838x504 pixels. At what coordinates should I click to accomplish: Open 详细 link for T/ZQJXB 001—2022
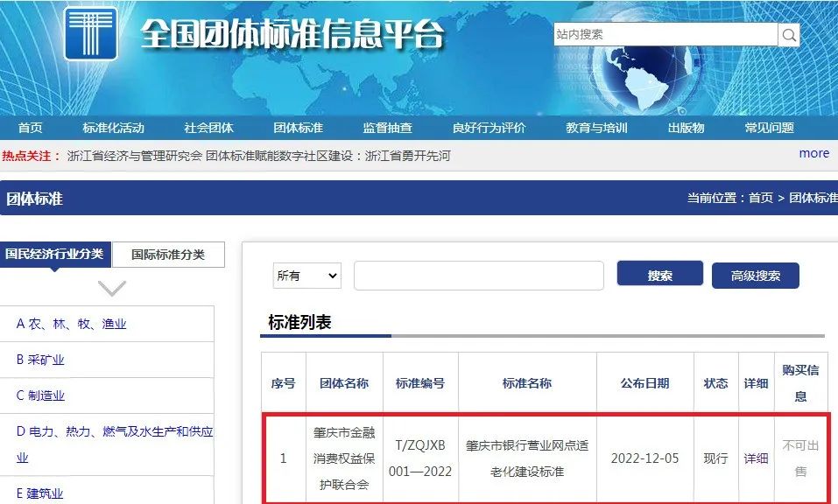tap(756, 458)
